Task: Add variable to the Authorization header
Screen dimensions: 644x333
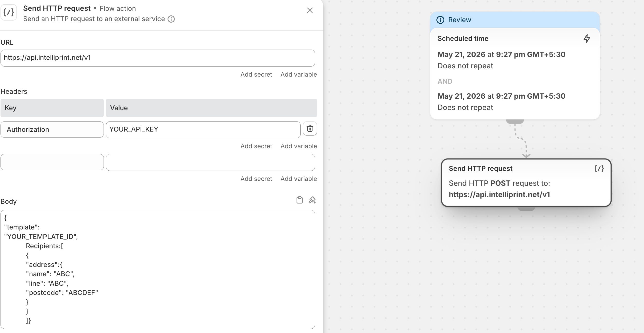Action: [299, 146]
